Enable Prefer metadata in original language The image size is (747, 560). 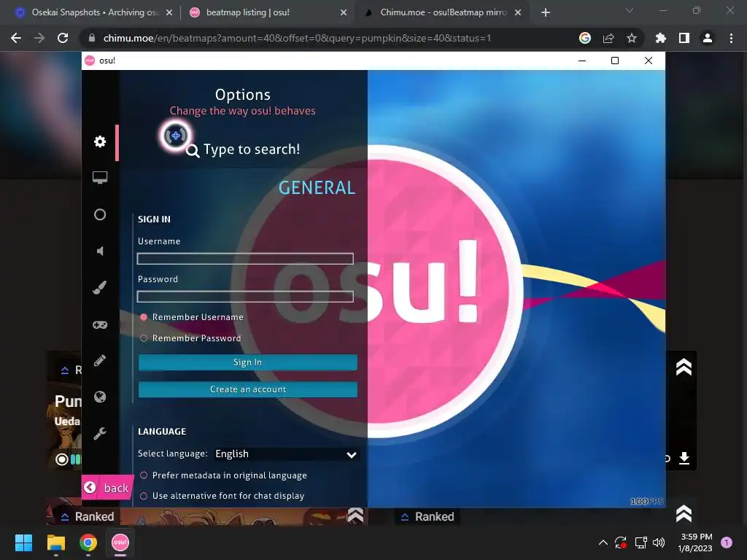tap(144, 475)
